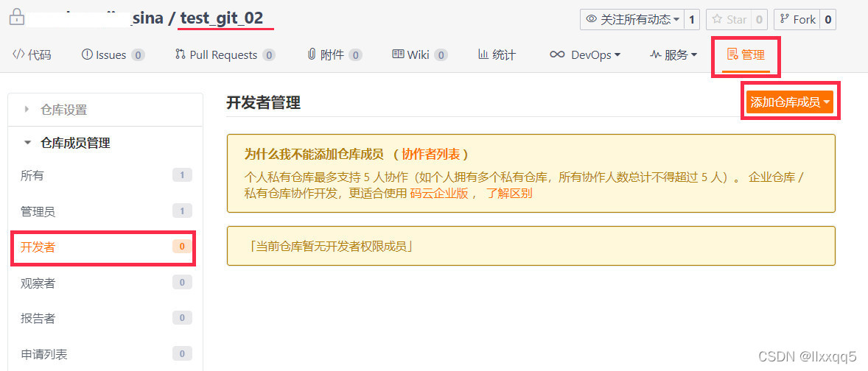868x371 pixels.
Task: Go to the Pull Requests tab
Action: [x=225, y=54]
